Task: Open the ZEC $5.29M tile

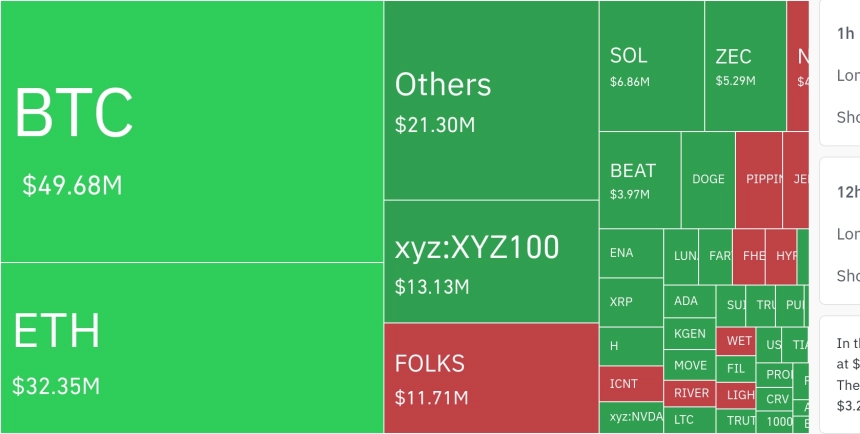Action: tap(745, 66)
